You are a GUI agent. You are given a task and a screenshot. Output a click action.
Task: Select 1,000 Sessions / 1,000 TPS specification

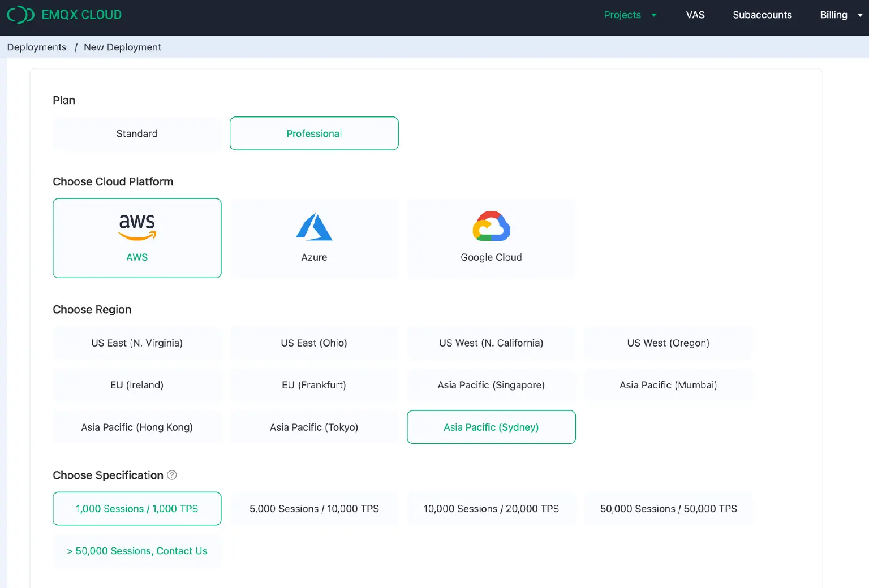137,509
